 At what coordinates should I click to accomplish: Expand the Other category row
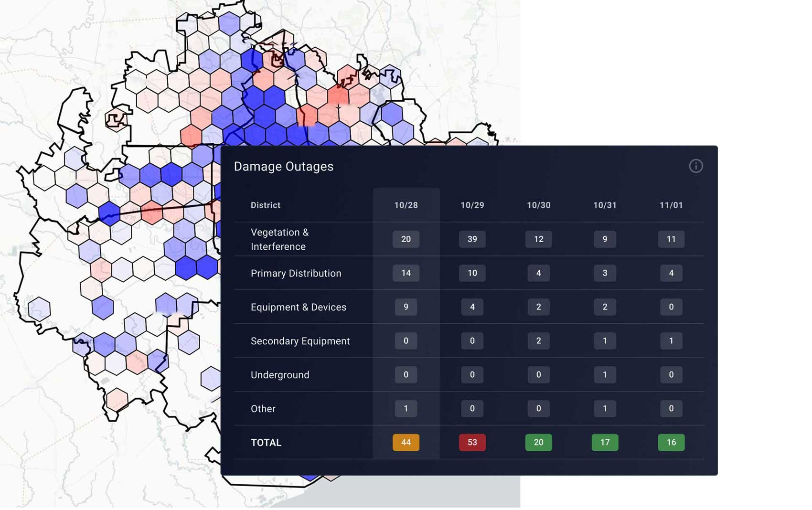click(263, 408)
